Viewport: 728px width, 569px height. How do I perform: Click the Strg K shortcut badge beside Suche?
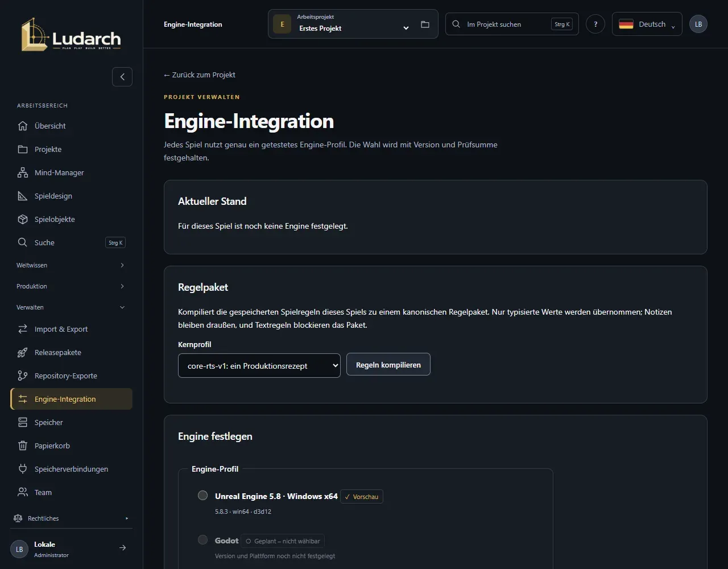[x=115, y=242]
